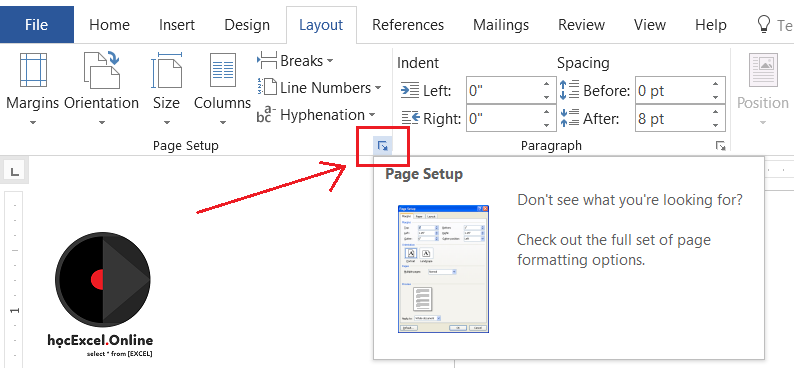Open the Paragraph dialog launcher
The width and height of the screenshot is (794, 368).
pyautogui.click(x=720, y=146)
